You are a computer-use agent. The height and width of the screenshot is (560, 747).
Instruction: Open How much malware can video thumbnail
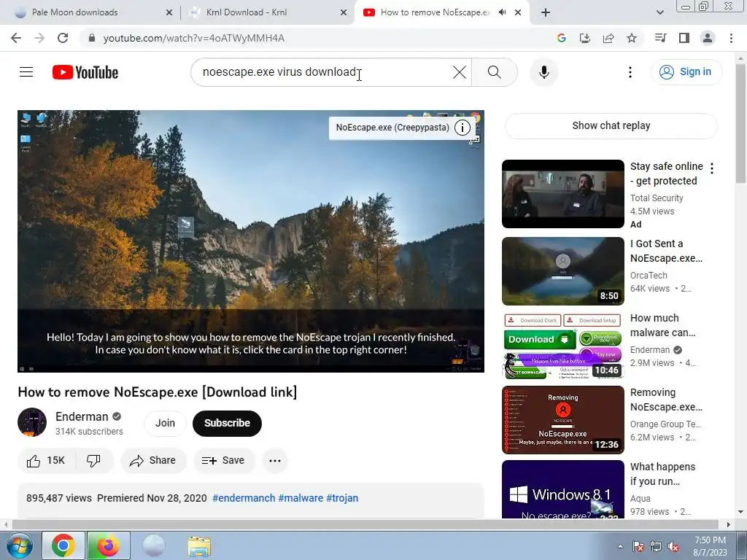[562, 346]
